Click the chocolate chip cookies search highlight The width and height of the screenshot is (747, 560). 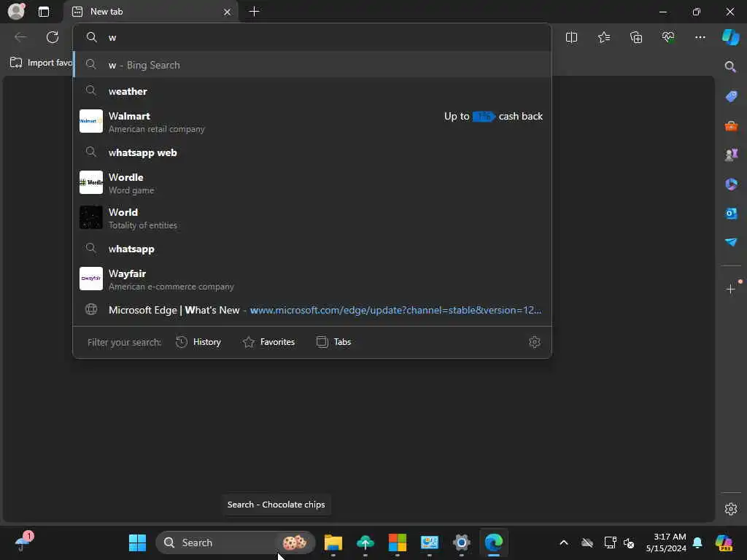(x=294, y=542)
